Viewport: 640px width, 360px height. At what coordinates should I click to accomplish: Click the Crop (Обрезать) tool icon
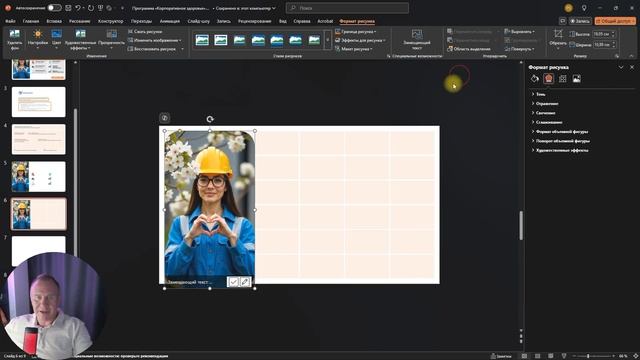click(x=558, y=34)
